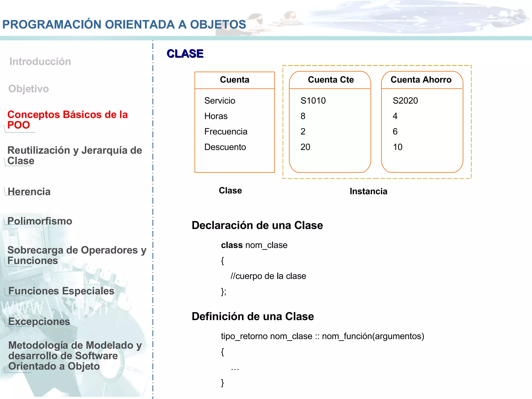Click the Descuento attribute
The height and width of the screenshot is (399, 532).
(225, 147)
